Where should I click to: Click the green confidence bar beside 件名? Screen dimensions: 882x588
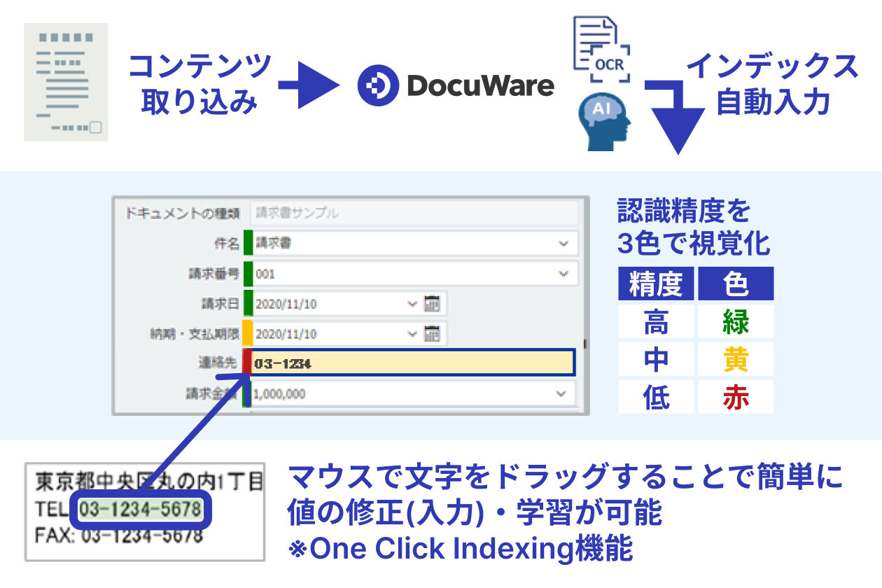point(247,244)
